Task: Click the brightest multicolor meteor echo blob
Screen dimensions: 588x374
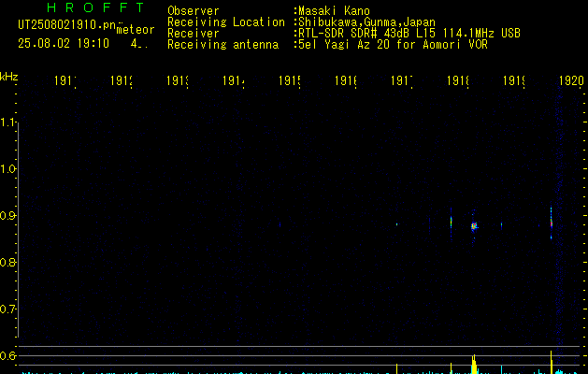Action: 474,226
